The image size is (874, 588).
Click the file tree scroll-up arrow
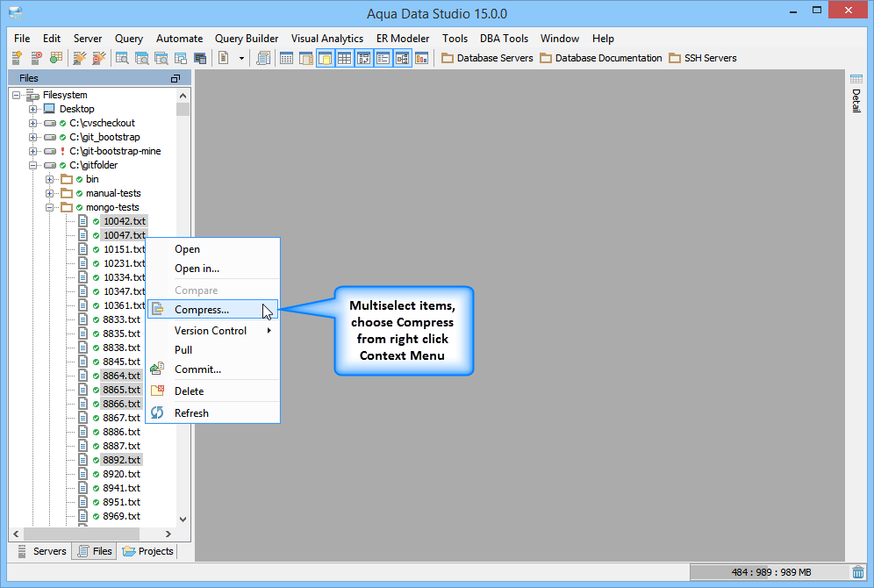[183, 96]
